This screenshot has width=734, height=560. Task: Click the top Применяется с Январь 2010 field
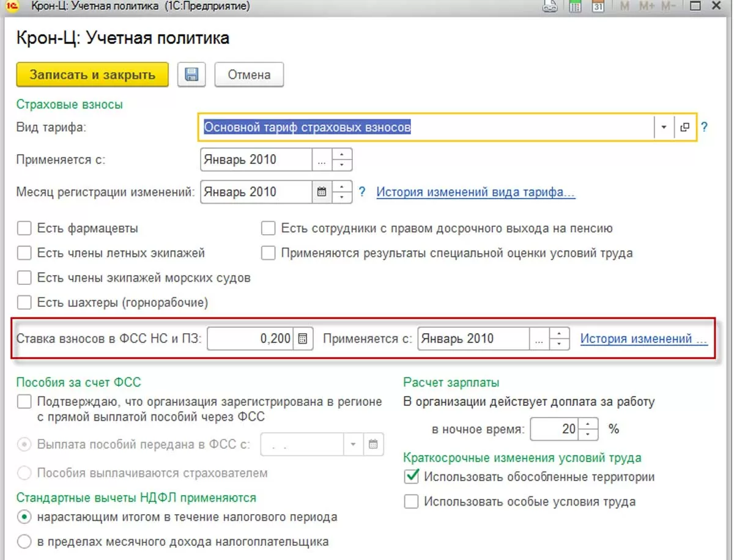[x=257, y=160]
